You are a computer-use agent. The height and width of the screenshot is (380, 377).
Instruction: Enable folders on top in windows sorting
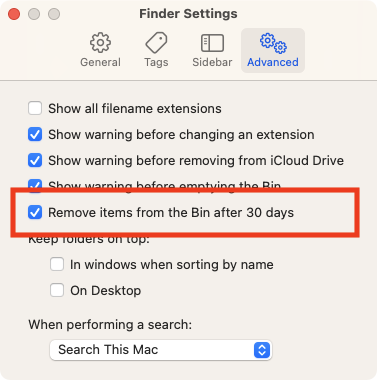[x=57, y=264]
